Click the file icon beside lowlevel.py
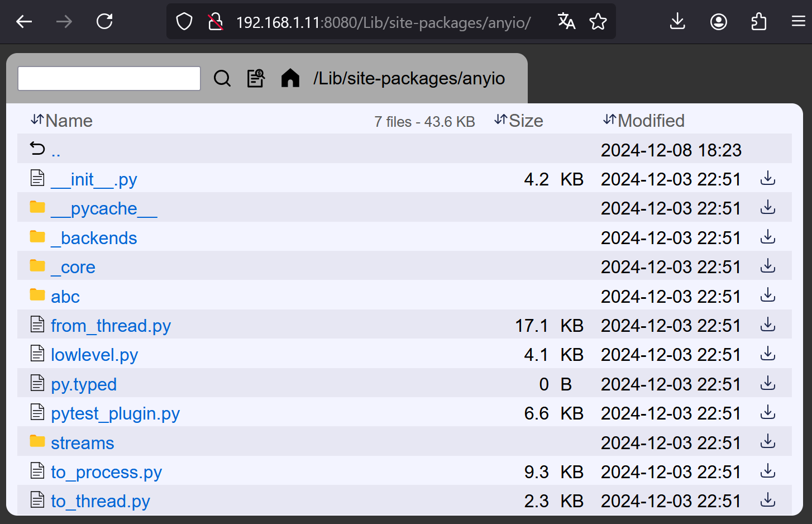This screenshot has height=524, width=812. point(37,354)
